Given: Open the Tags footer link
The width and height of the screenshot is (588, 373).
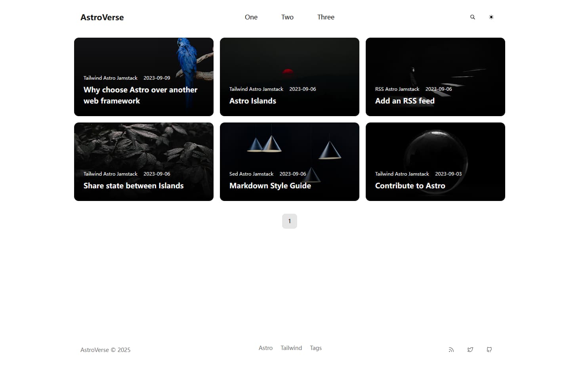Looking at the screenshot, I should (x=316, y=348).
